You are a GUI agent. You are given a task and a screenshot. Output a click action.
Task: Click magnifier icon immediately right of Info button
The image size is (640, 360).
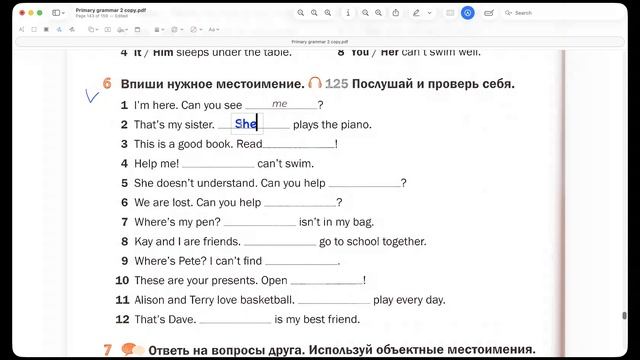coord(365,13)
